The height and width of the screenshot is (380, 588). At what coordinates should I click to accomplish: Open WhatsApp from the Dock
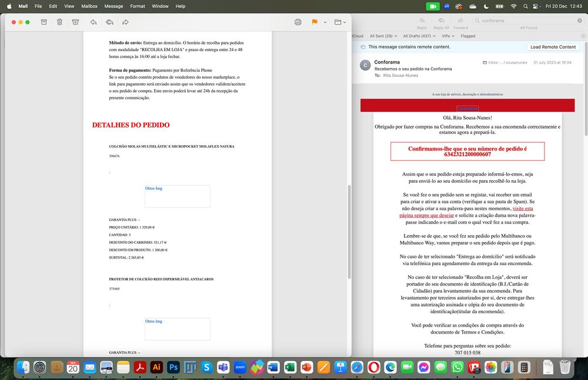(457, 367)
